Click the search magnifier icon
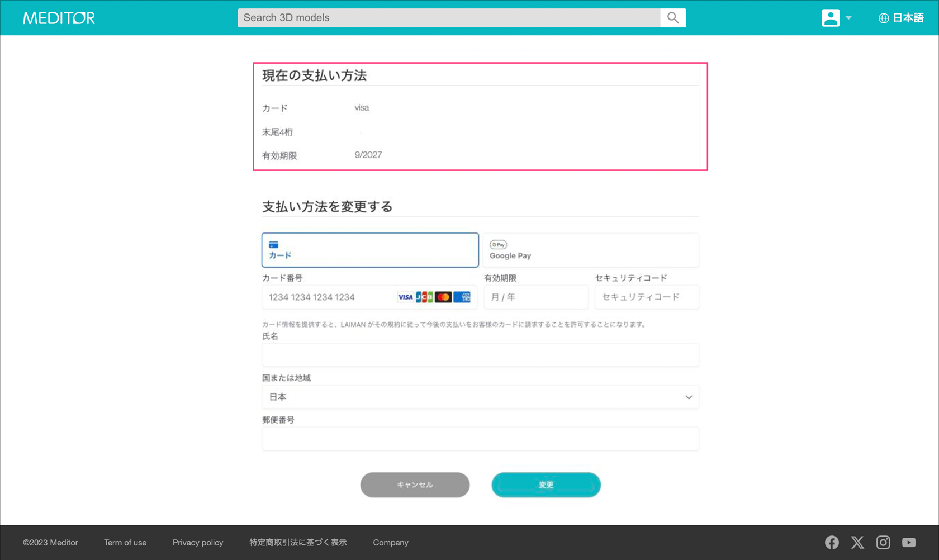Image resolution: width=939 pixels, height=560 pixels. 673,18
